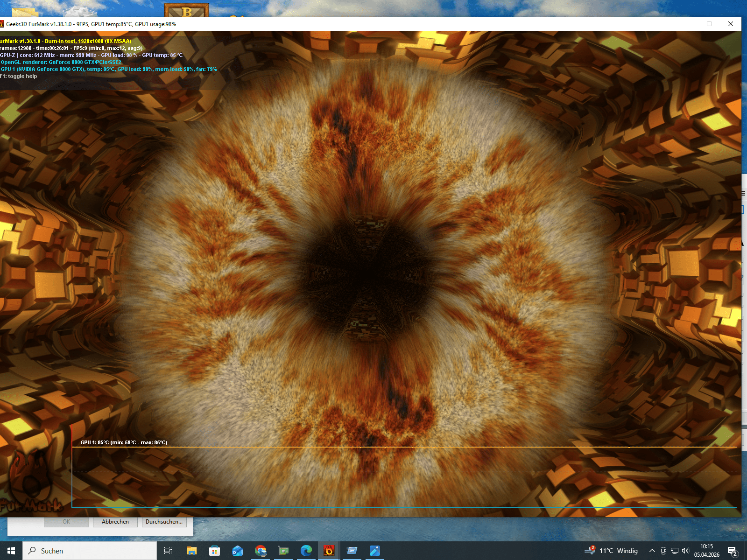Open the 11°C Windig weather widget
This screenshot has width=747, height=560.
coord(611,551)
